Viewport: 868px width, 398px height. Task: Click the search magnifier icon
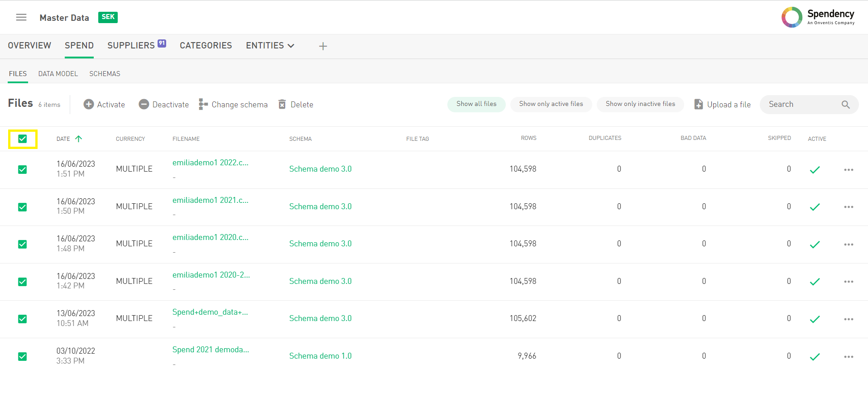click(x=845, y=105)
